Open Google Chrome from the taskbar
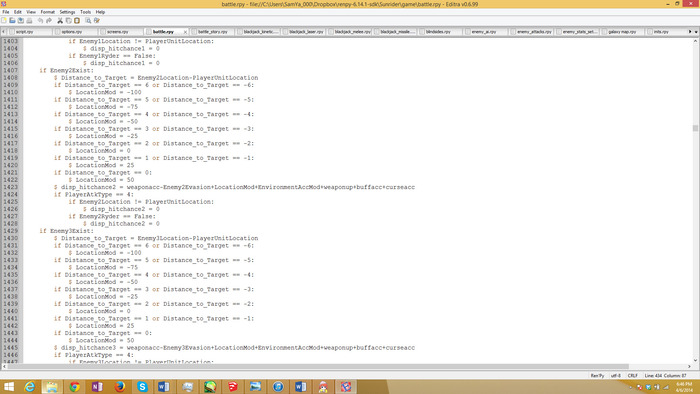Screen dimensions: 700x394 pos(75,387)
